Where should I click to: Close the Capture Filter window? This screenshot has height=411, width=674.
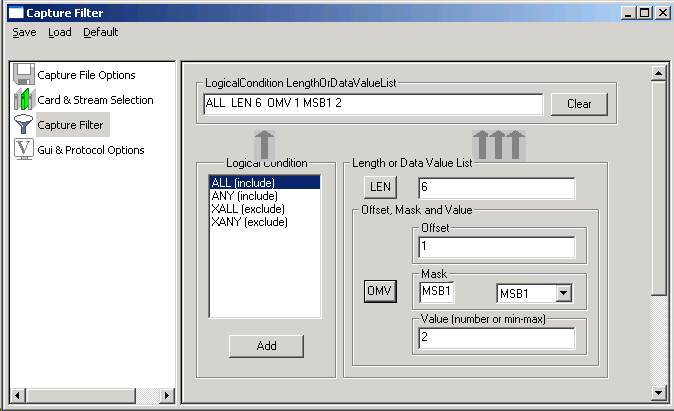coord(662,13)
